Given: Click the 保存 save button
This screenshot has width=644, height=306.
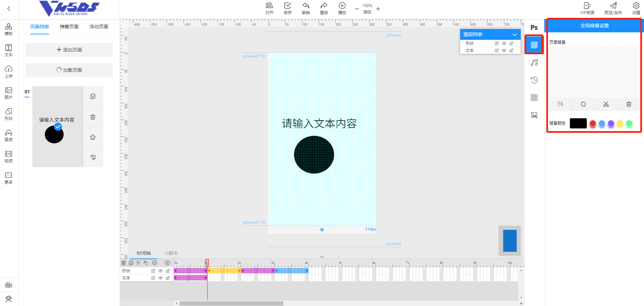Looking at the screenshot, I should [x=288, y=8].
